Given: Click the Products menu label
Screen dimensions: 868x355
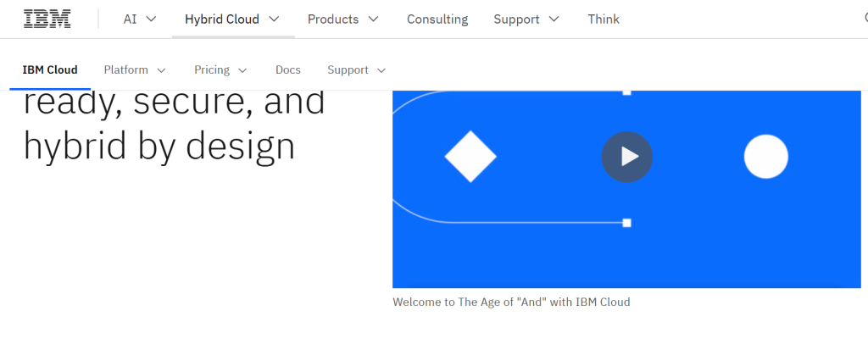Looking at the screenshot, I should point(333,19).
